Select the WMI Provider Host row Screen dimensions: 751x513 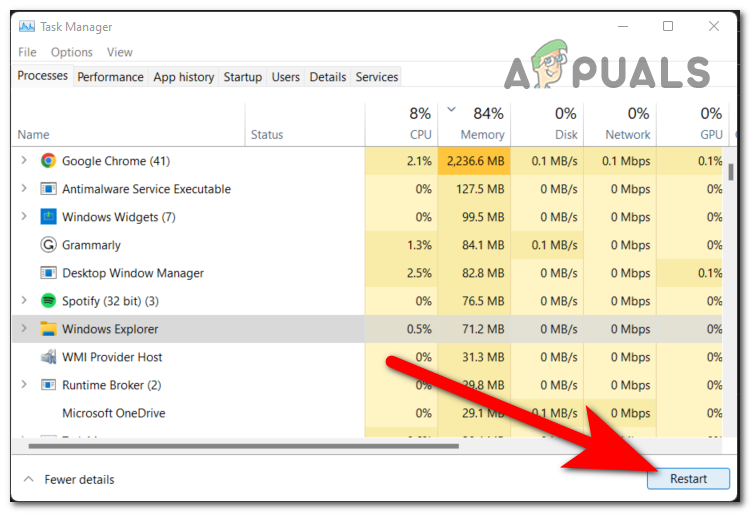coord(367,357)
